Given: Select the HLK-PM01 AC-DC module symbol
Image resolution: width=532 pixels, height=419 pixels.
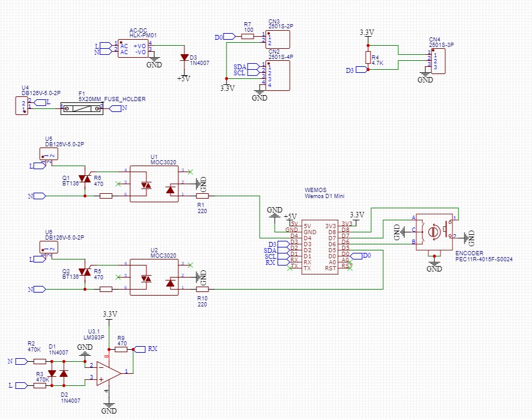Looking at the screenshot, I should [x=133, y=49].
